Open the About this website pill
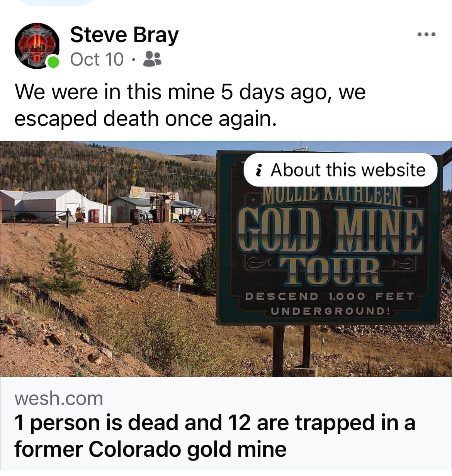 tap(340, 170)
